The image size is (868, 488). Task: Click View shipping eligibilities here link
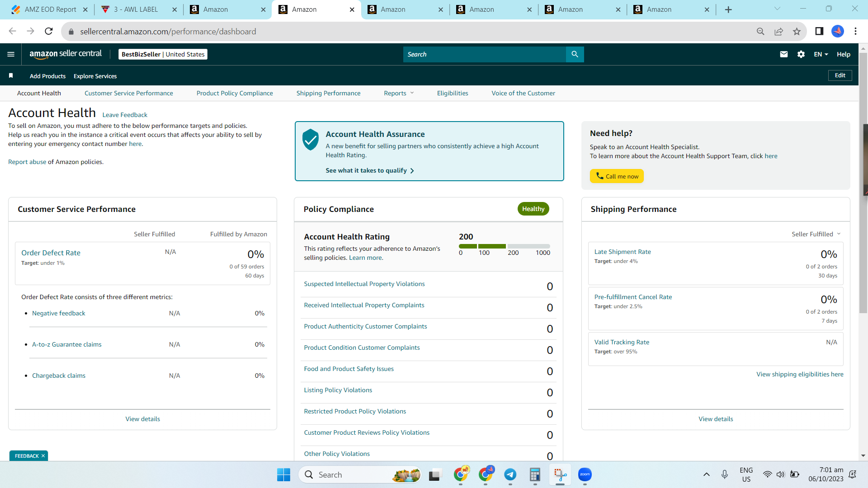[x=800, y=374]
